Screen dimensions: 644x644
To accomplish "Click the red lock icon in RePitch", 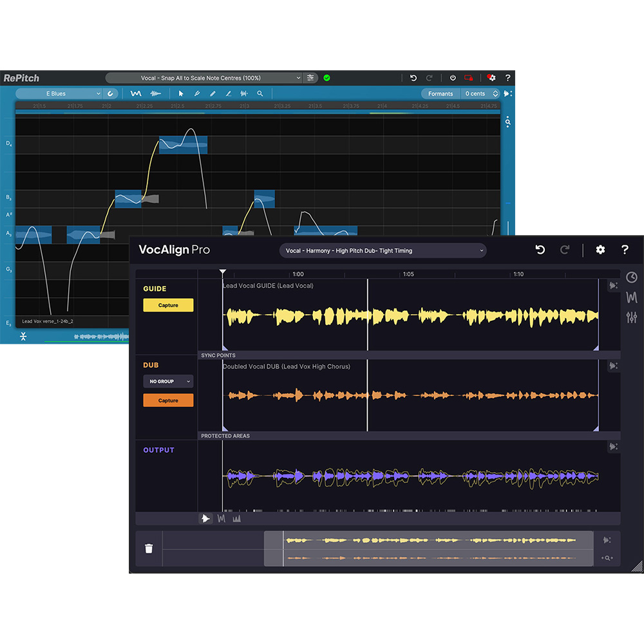I will pos(468,78).
